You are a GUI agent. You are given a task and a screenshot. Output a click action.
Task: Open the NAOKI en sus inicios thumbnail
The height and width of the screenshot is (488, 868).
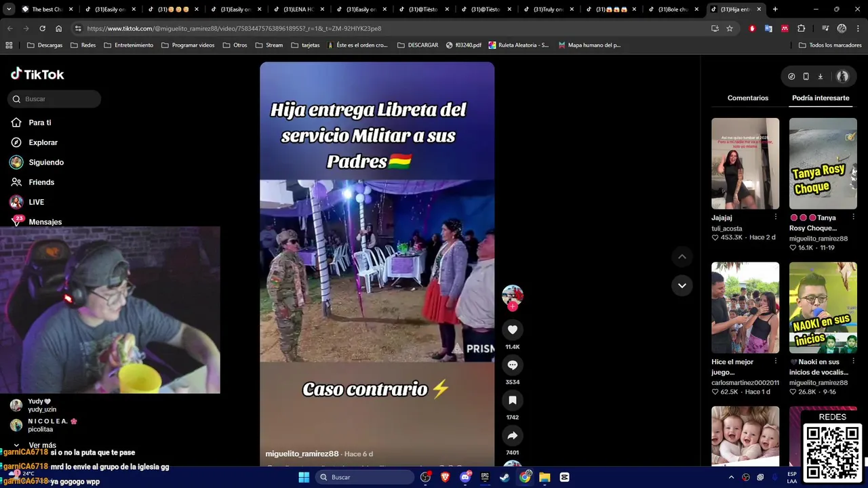(823, 308)
